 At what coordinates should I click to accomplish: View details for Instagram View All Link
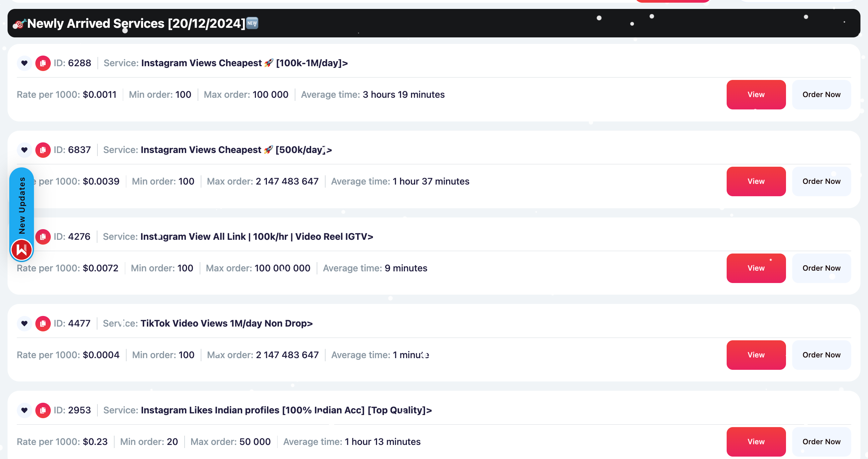point(756,268)
